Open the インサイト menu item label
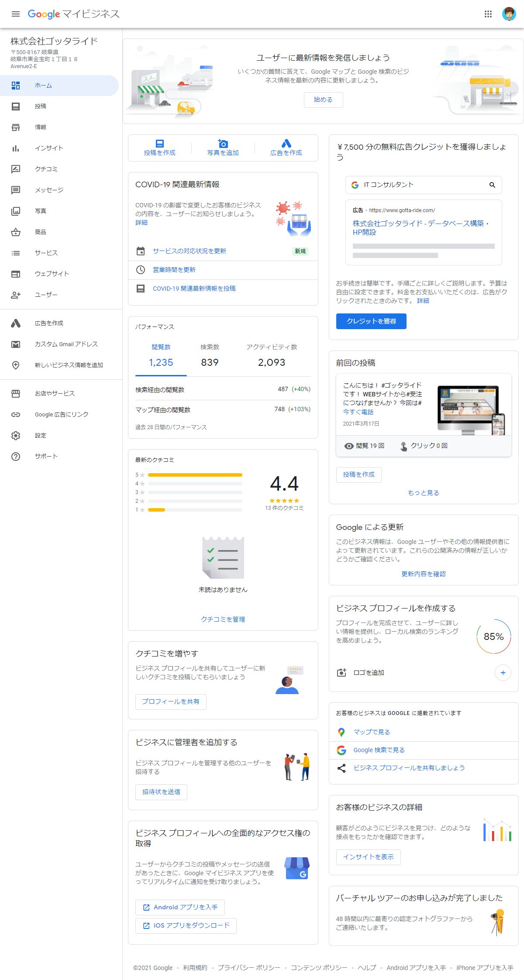This screenshot has height=980, width=524. [49, 148]
